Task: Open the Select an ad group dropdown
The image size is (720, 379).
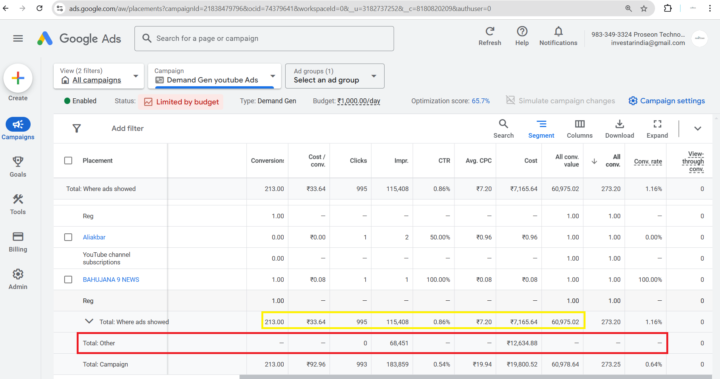Action: point(335,76)
